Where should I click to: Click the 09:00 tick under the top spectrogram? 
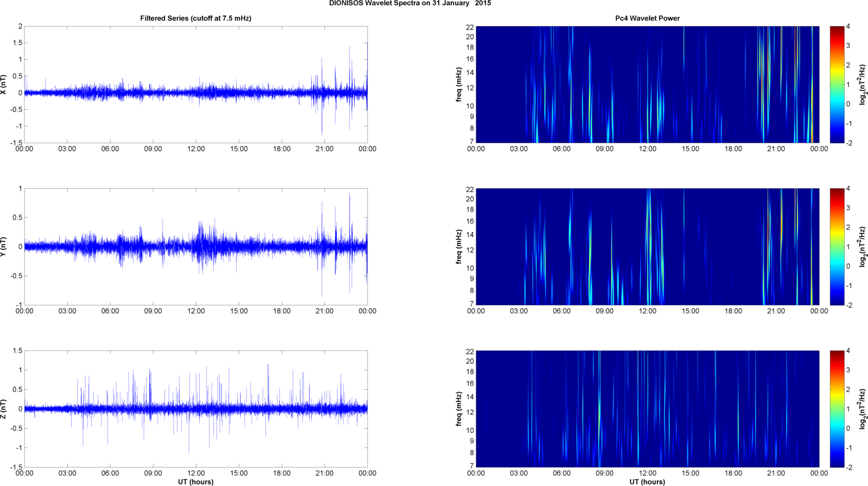point(604,149)
